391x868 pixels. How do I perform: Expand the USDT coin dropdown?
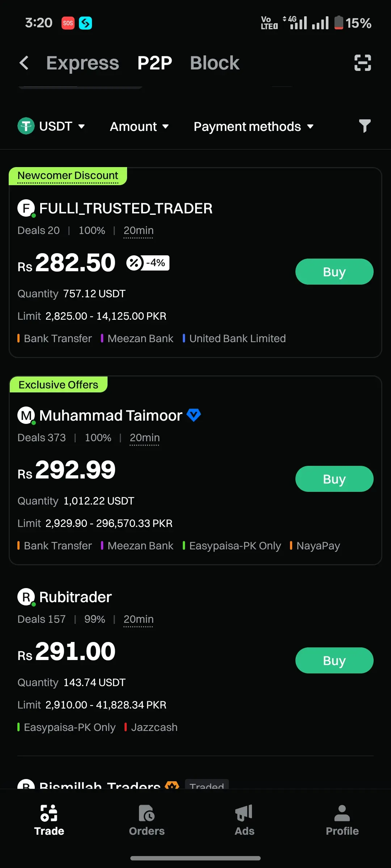[x=51, y=126]
